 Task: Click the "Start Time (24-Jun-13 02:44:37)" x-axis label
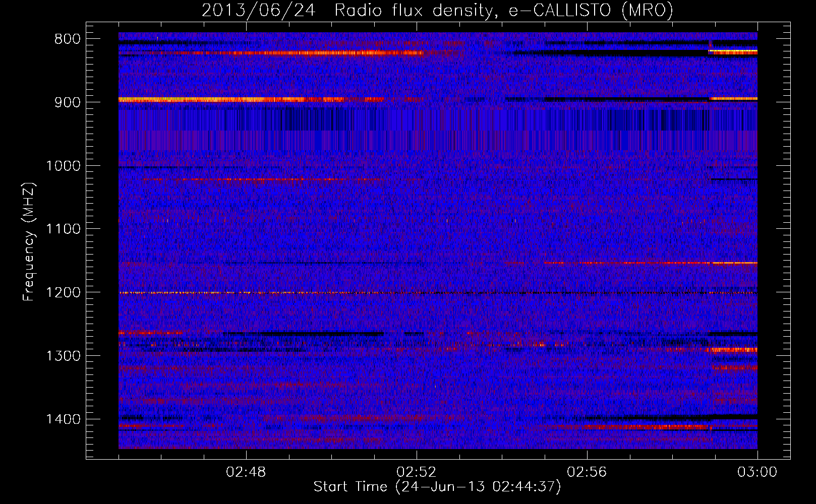[x=437, y=487]
